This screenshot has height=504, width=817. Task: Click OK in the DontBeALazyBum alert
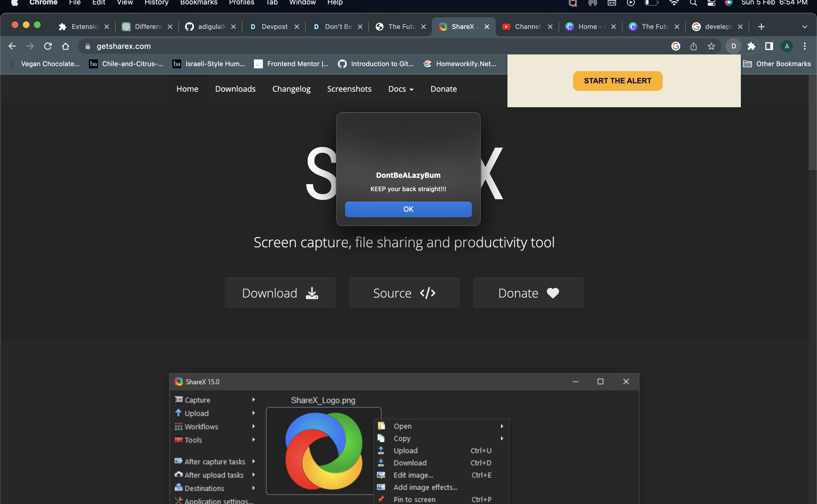pyautogui.click(x=408, y=209)
